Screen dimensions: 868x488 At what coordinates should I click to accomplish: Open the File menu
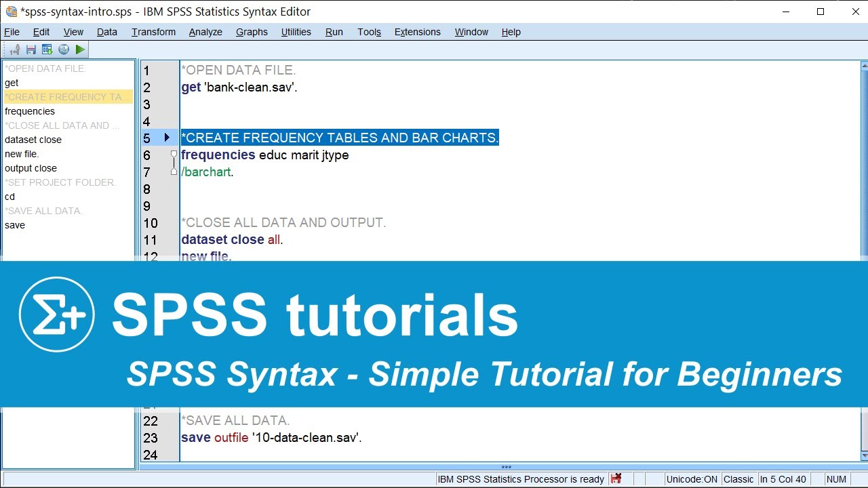click(x=12, y=32)
